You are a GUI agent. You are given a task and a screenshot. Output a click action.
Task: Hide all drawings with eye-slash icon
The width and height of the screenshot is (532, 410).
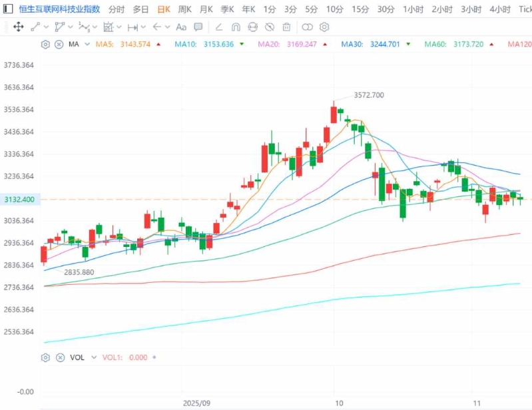(x=270, y=27)
